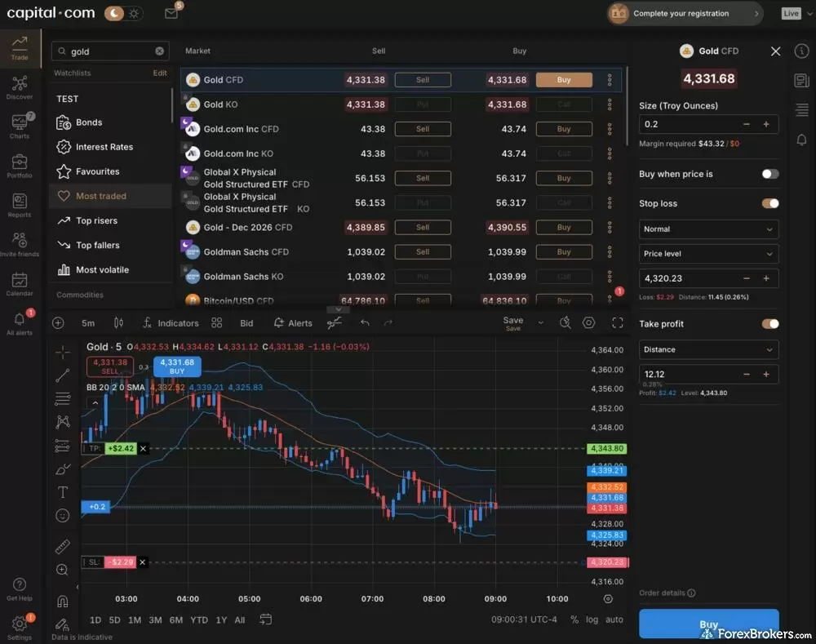Add a new chart with plus icon
This screenshot has width=816, height=644.
tap(58, 322)
